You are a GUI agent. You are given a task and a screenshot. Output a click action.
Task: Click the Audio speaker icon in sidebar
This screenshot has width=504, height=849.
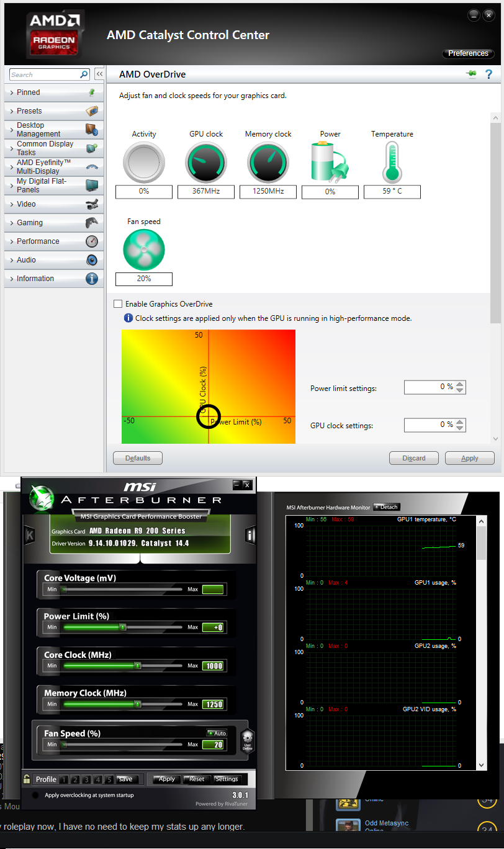pyautogui.click(x=92, y=260)
